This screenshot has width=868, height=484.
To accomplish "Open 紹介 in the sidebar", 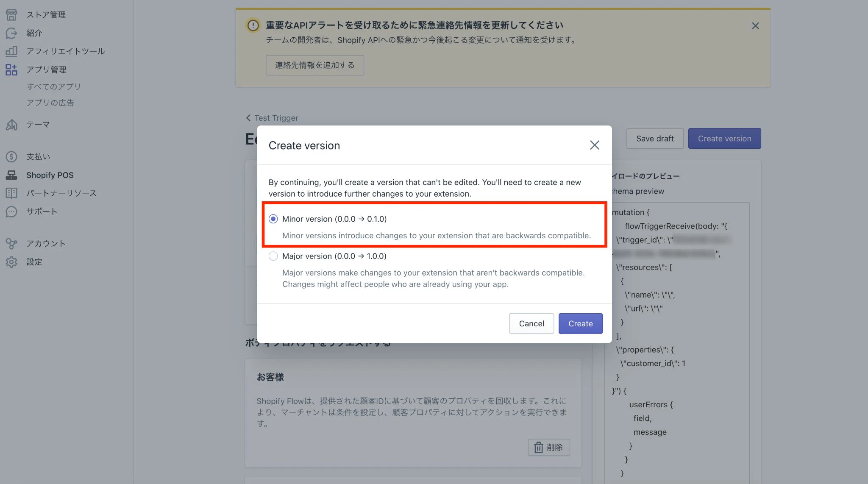I will point(34,33).
